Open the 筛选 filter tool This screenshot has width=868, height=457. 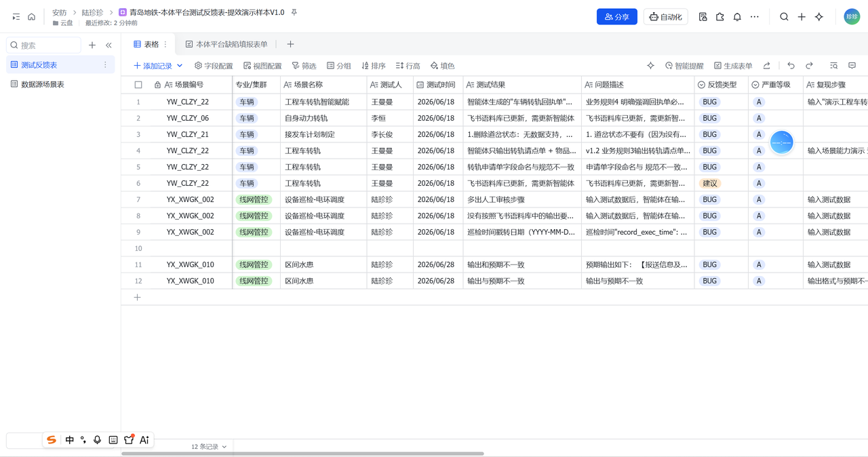[x=304, y=66]
